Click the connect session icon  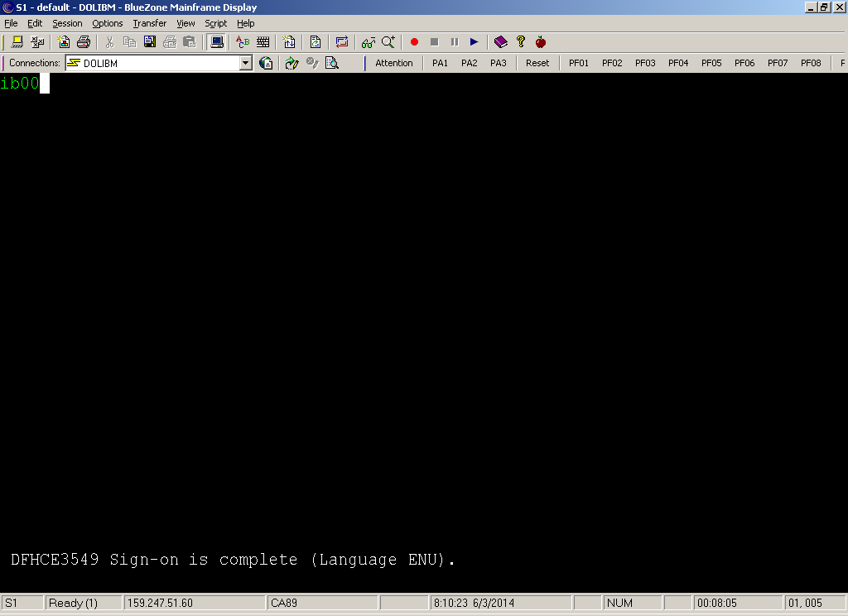pyautogui.click(x=17, y=41)
